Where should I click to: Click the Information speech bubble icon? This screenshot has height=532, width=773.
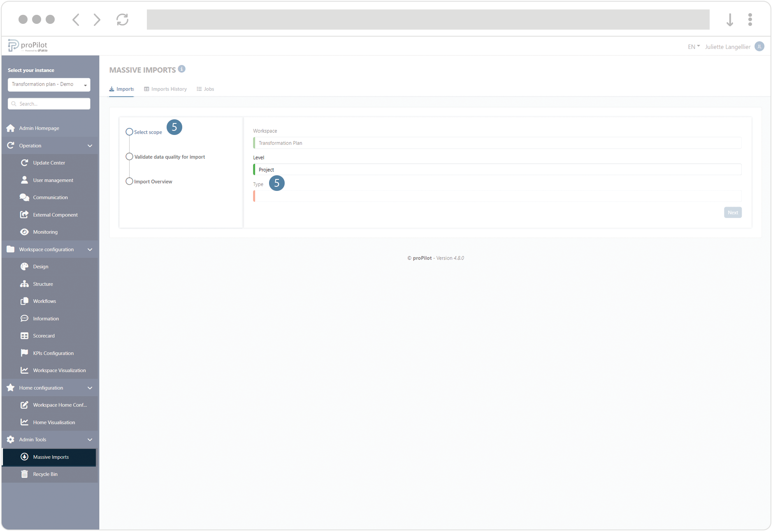point(25,318)
